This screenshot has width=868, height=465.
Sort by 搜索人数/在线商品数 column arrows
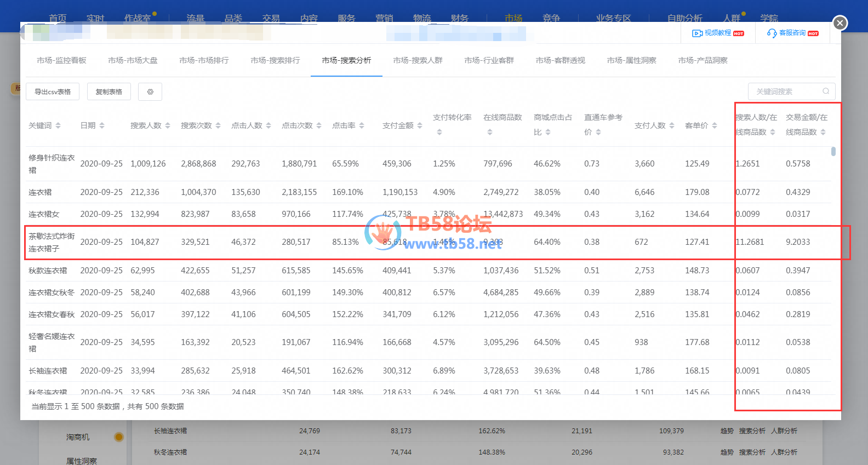tap(773, 132)
